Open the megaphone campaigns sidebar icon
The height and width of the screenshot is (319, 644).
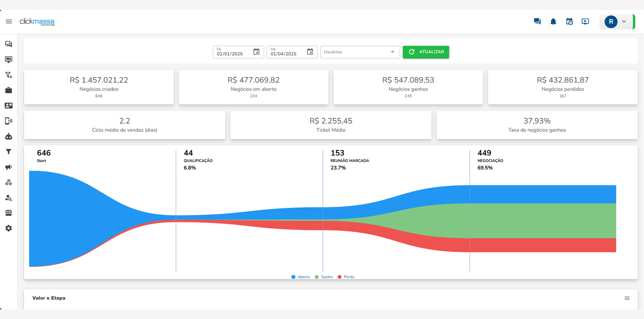(x=9, y=167)
